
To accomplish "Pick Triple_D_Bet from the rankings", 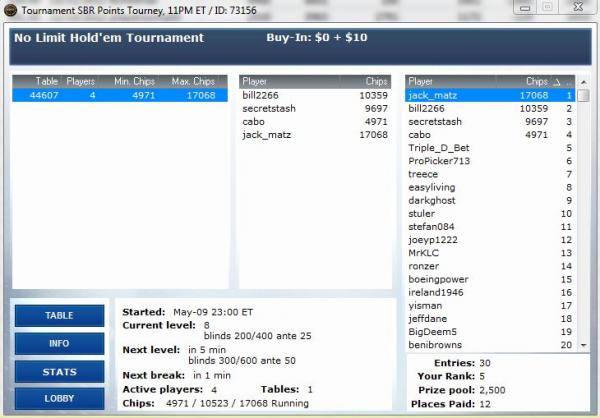I will click(x=439, y=147).
